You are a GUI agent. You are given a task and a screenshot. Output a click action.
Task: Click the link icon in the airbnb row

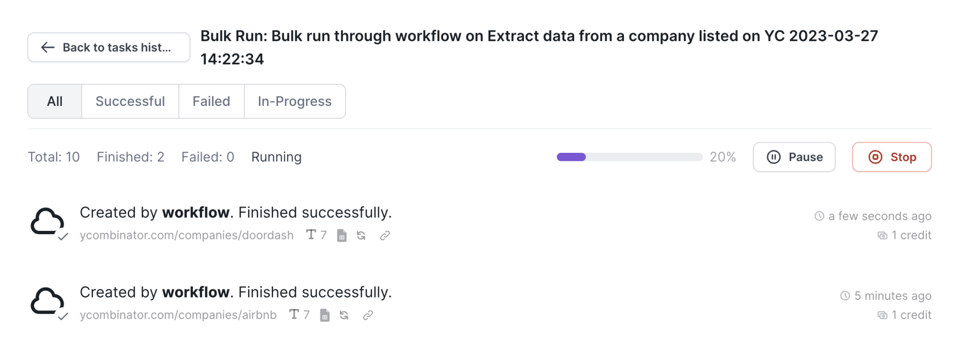click(x=367, y=315)
